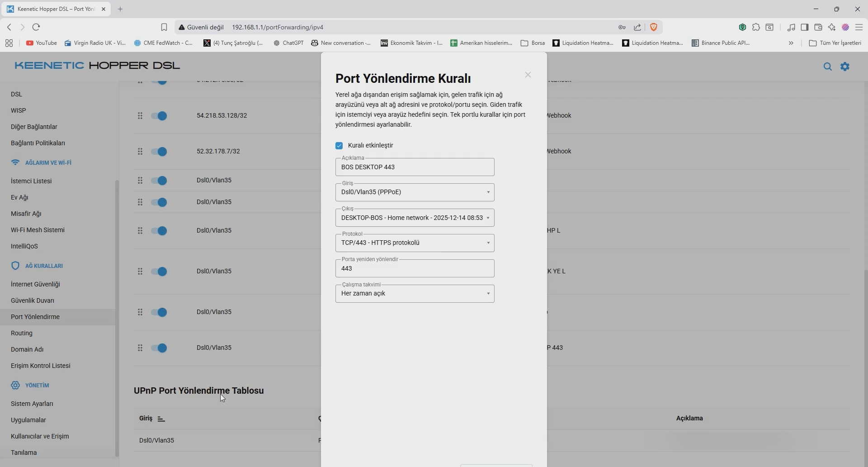Reload the page
This screenshot has height=467, width=868.
(37, 27)
